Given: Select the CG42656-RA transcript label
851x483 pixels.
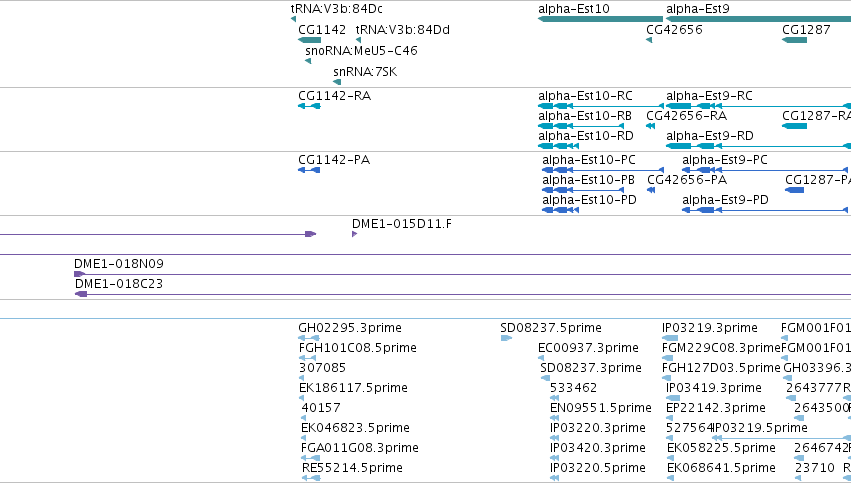Looking at the screenshot, I should coord(687,116).
